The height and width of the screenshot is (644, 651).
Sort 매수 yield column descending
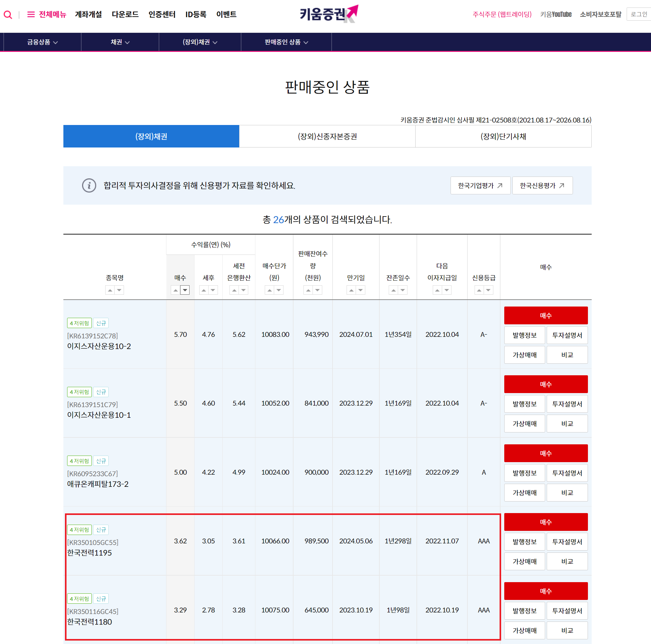185,290
